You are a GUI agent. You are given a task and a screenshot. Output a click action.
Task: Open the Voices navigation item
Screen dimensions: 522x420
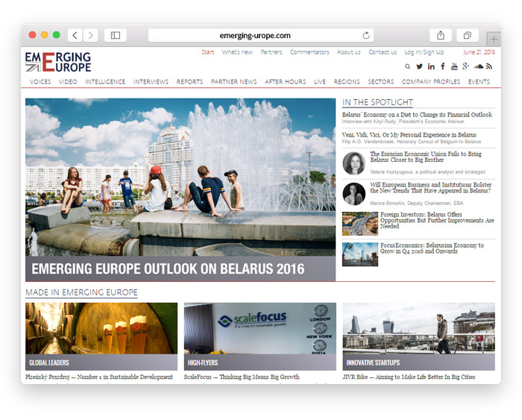40,81
